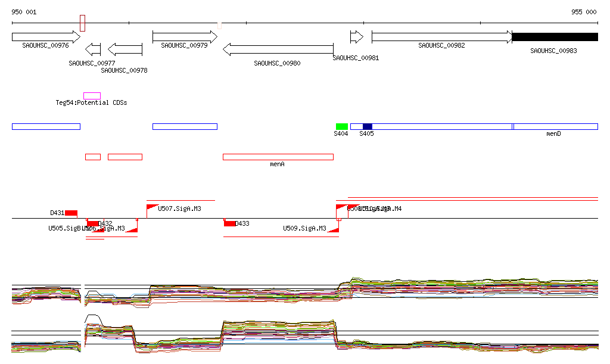610x364 pixels.
Task: Click the red D433 terminator block
Action: tap(229, 223)
